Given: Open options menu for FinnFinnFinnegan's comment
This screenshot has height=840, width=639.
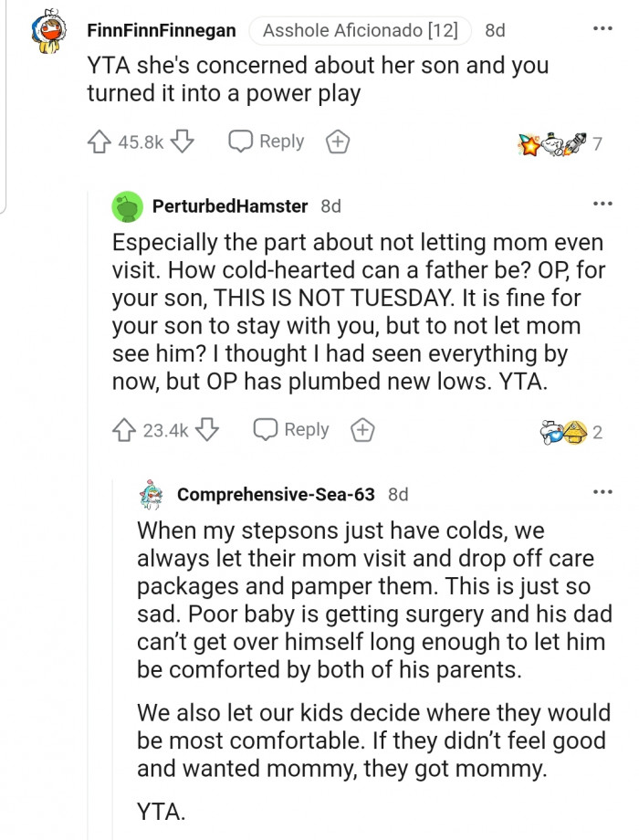Looking at the screenshot, I should coord(602,28).
